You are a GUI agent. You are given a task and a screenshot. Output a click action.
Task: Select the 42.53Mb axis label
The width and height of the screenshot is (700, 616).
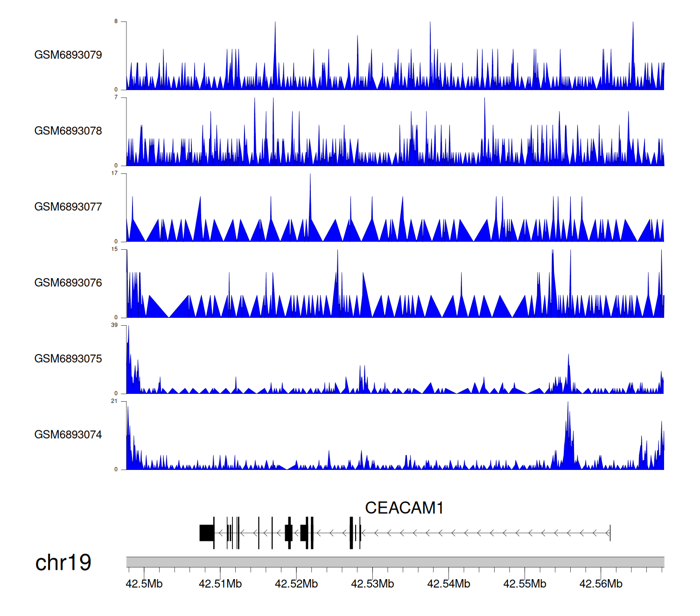[x=372, y=584]
